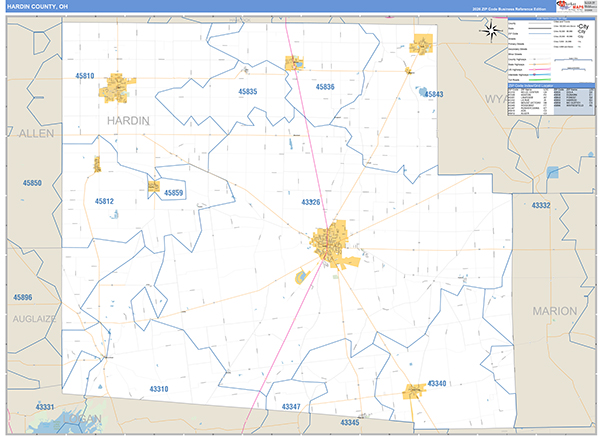Click the blue Interstate Highways legend line
The height and width of the screenshot is (436, 600).
tap(540, 75)
